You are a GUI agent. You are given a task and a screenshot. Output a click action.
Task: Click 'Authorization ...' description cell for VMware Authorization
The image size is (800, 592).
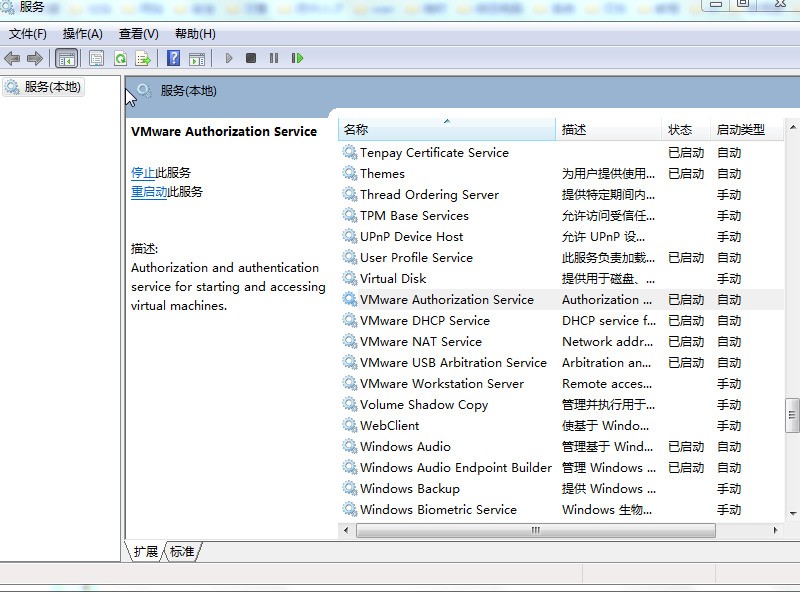point(607,300)
